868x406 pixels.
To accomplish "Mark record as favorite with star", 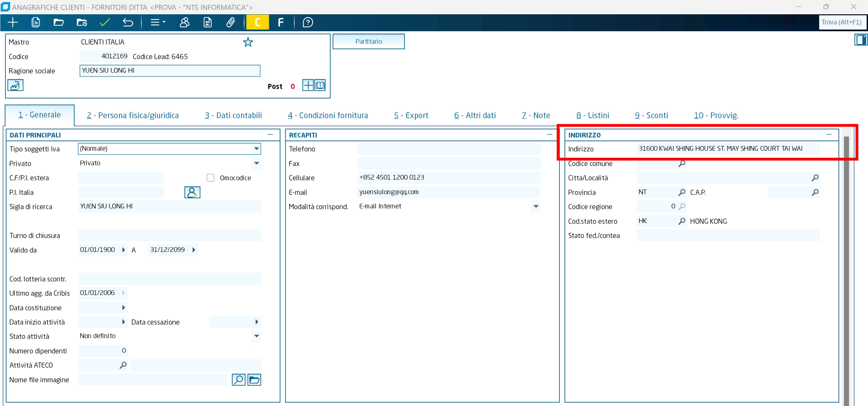I will click(x=248, y=42).
